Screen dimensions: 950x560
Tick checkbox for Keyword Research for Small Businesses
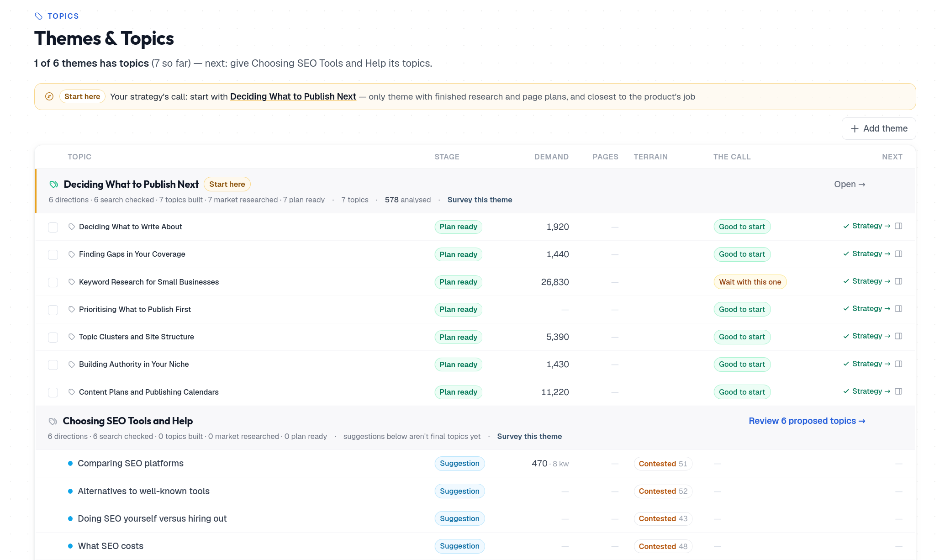(53, 282)
